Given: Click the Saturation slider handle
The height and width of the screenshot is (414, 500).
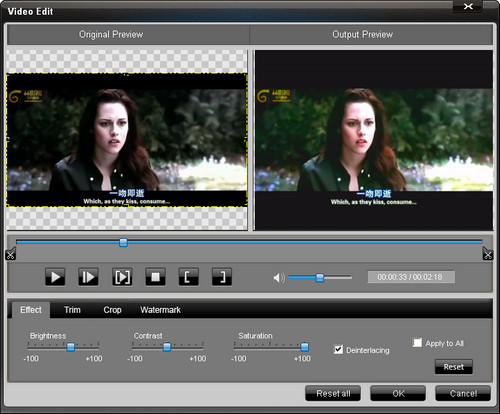Looking at the screenshot, I should [304, 347].
